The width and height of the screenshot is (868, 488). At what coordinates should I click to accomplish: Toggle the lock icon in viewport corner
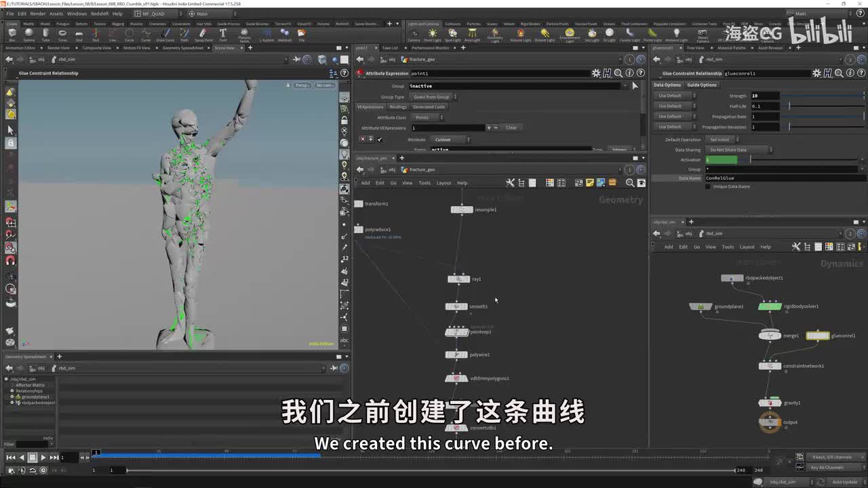288,85
